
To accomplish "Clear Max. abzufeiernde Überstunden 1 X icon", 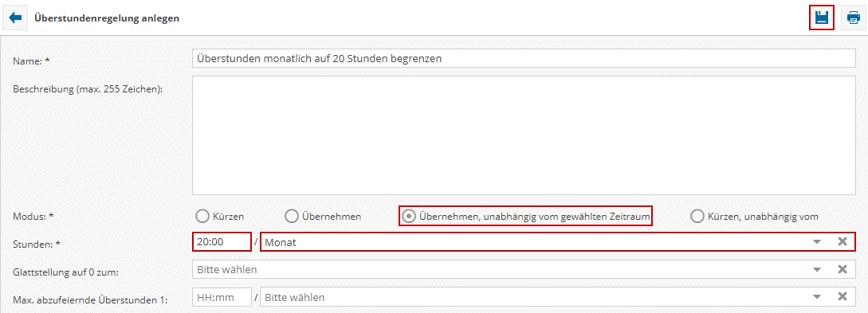I will tap(842, 297).
